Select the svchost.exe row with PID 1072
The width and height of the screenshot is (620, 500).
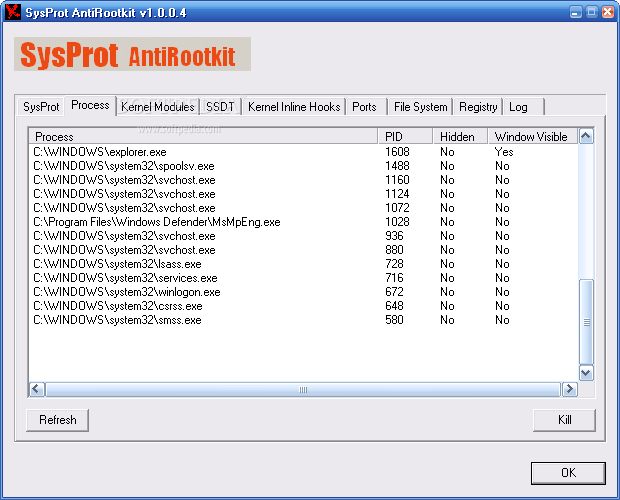coord(303,208)
